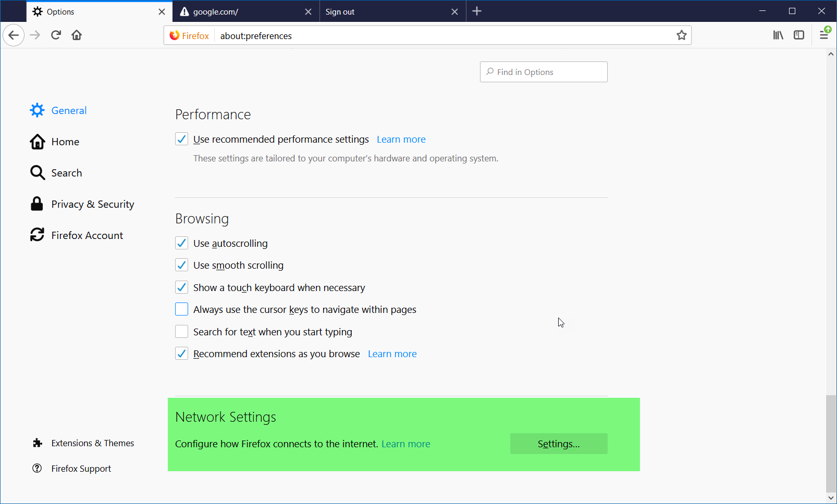Click the Firefox logo in address bar

pos(175,35)
